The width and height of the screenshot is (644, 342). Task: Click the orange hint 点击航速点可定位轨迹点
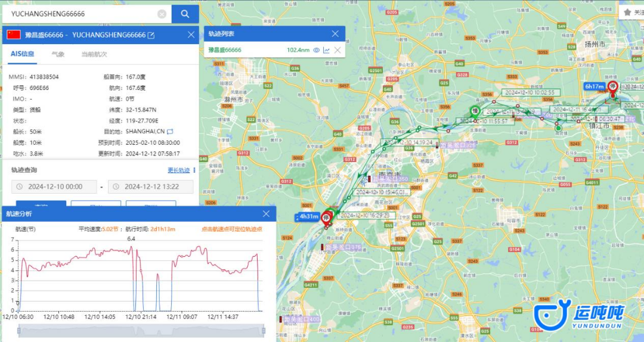[x=232, y=229]
